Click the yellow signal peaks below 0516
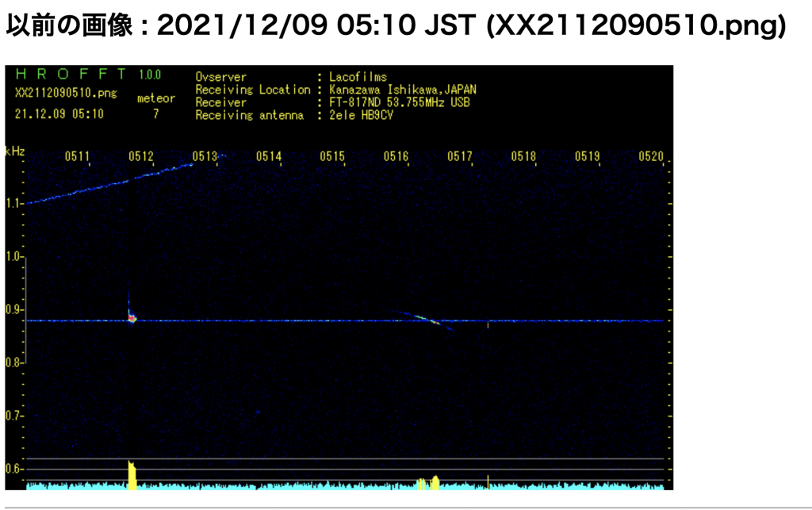 tap(429, 482)
